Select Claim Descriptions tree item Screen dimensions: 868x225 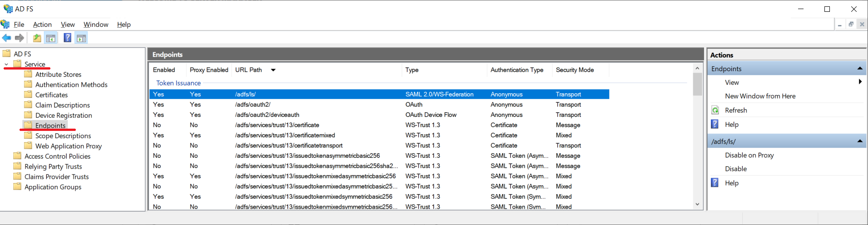[63, 105]
